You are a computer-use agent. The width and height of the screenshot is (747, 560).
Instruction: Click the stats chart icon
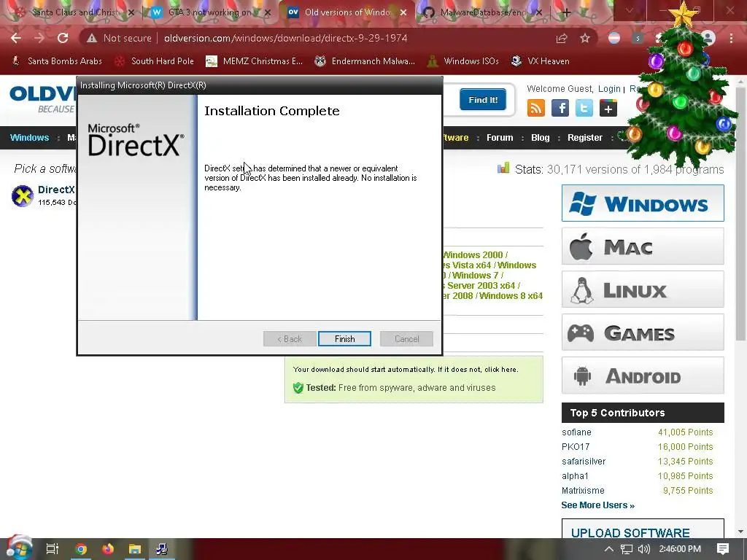click(503, 168)
